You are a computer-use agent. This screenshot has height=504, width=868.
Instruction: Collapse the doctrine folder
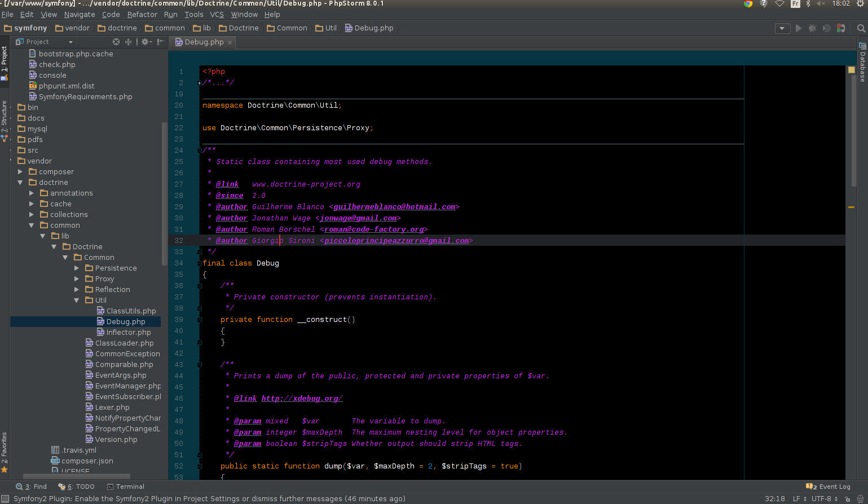(20, 183)
